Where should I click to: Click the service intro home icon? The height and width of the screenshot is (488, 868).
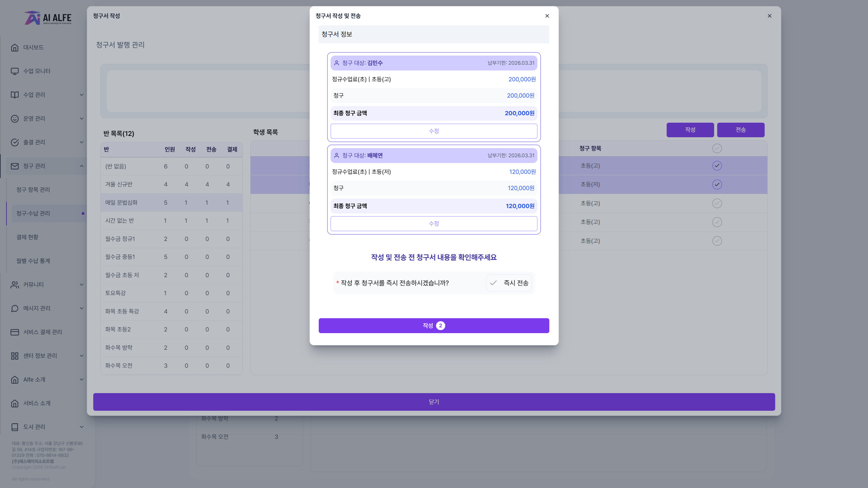tap(15, 403)
